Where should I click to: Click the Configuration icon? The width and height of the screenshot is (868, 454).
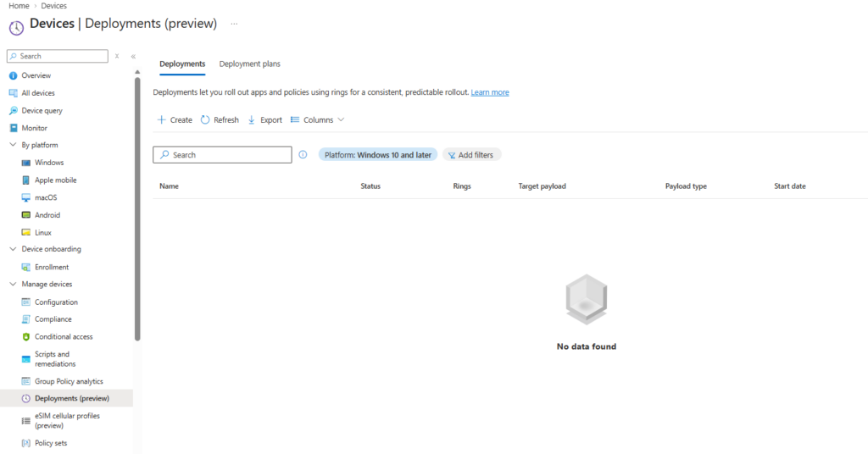coord(26,302)
